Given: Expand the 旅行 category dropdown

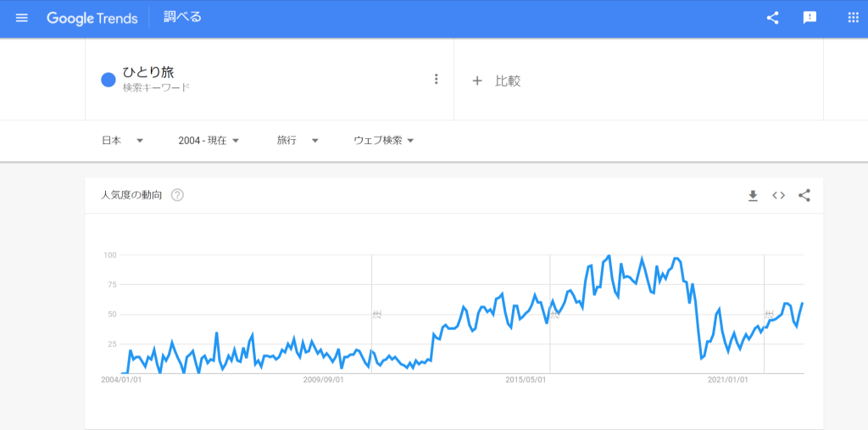Looking at the screenshot, I should [x=298, y=141].
